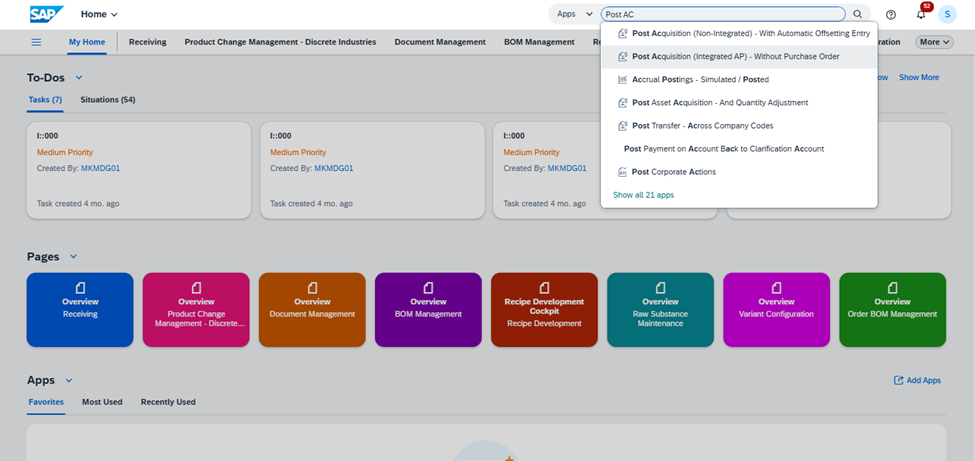Open BOM Management Overview tile
975x461 pixels.
pos(428,310)
